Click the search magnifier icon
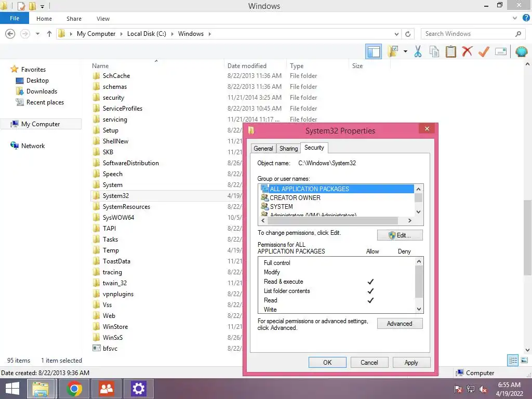The image size is (532, 399). [518, 34]
